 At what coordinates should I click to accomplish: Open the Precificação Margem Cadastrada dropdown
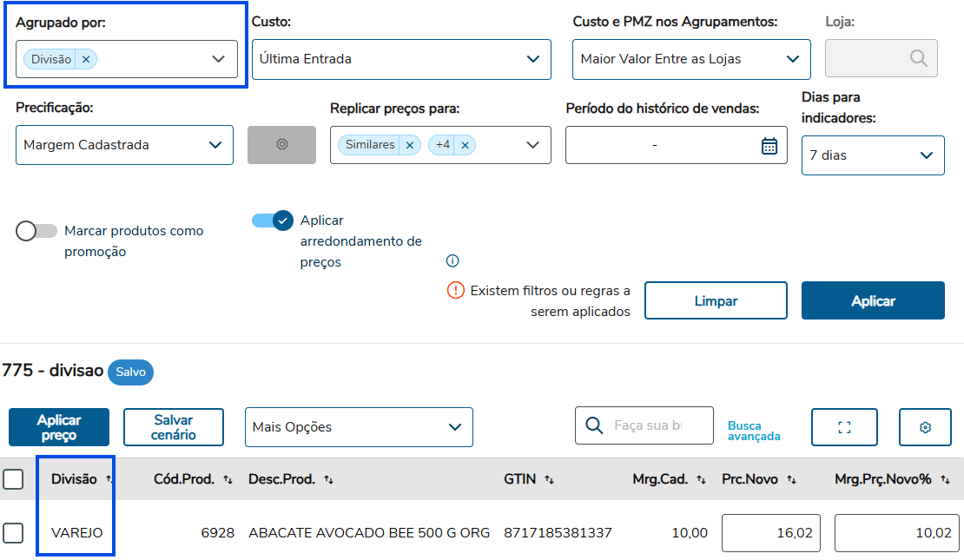[x=124, y=145]
